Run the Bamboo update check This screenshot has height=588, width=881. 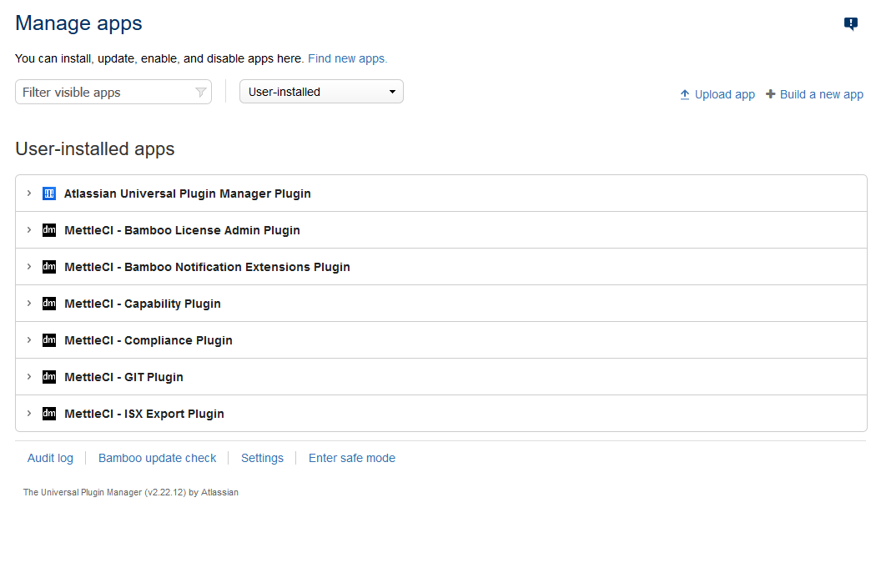(x=157, y=458)
